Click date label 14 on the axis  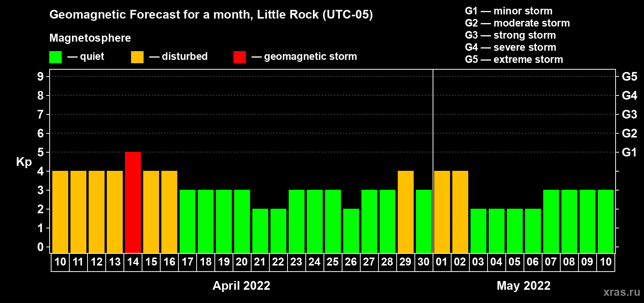pos(133,262)
